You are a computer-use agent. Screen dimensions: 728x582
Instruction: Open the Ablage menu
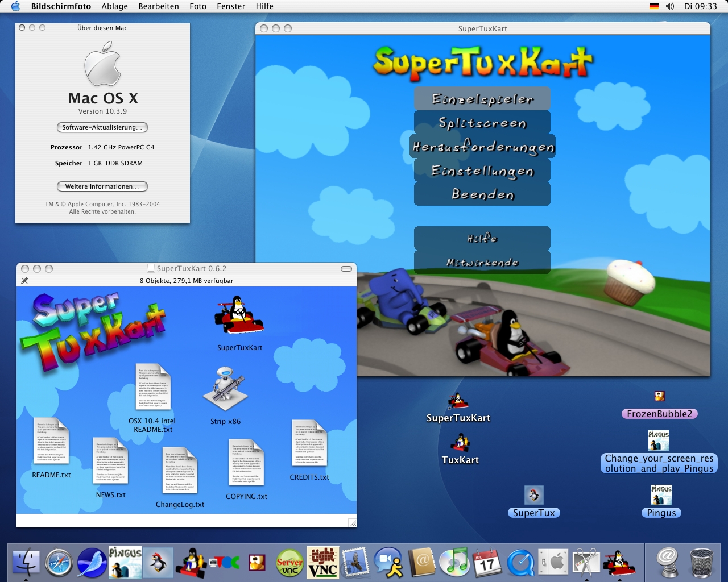(114, 6)
